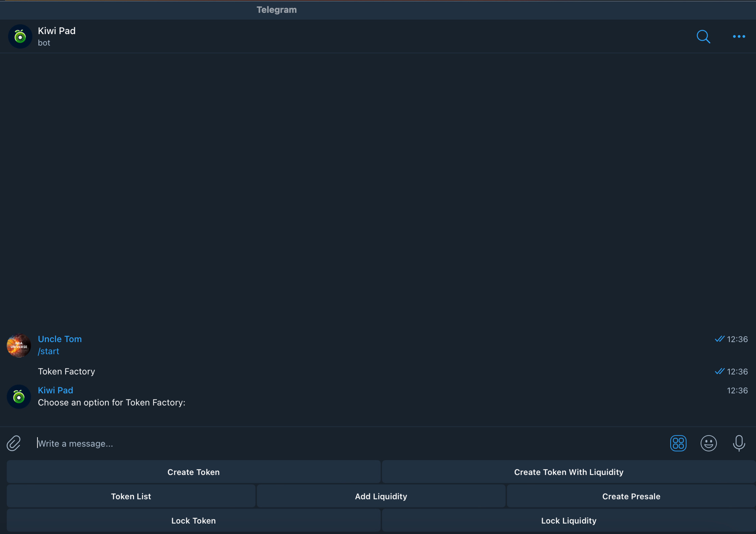756x534 pixels.
Task: Click Kiwi Pad avatar in chat header
Action: (20, 36)
